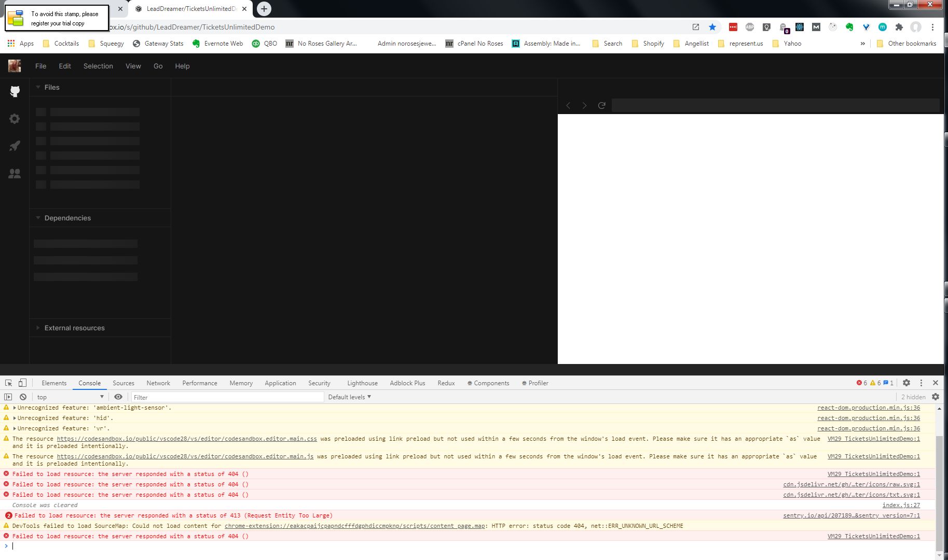
Task: Open DevTools settings via the gear icon
Action: click(906, 383)
